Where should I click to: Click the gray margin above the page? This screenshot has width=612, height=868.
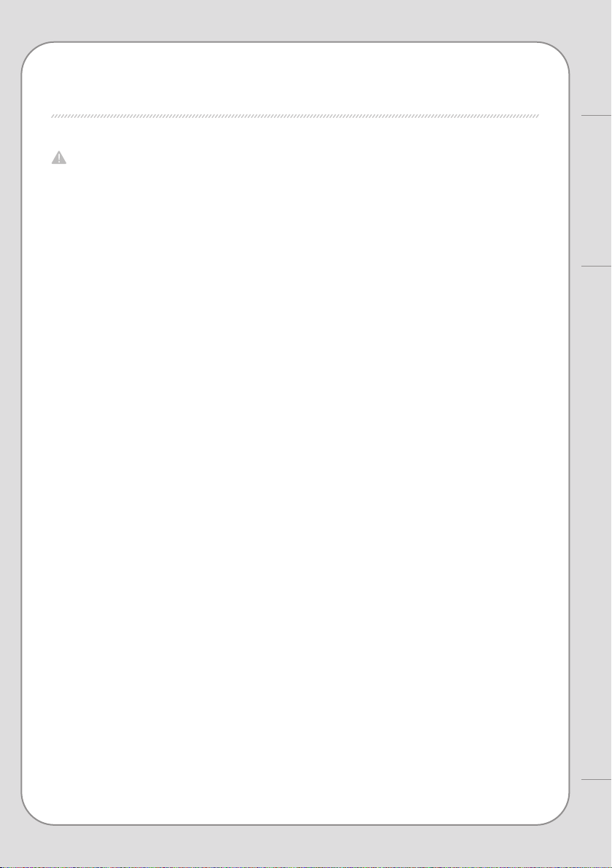(294, 20)
